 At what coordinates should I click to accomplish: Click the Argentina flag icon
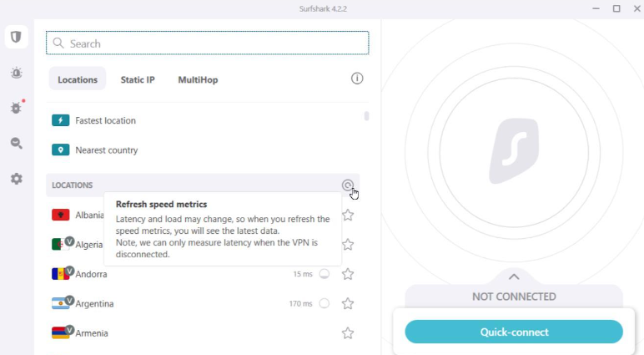pos(60,303)
